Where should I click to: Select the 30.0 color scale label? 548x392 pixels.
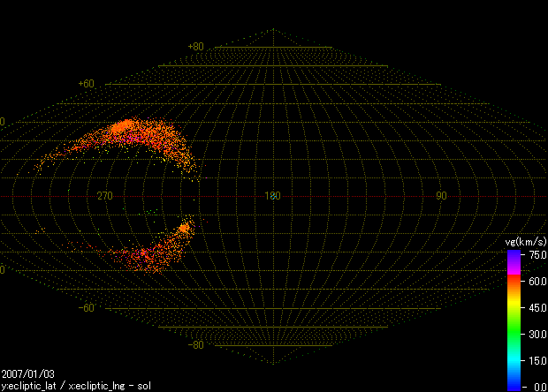tap(536, 334)
